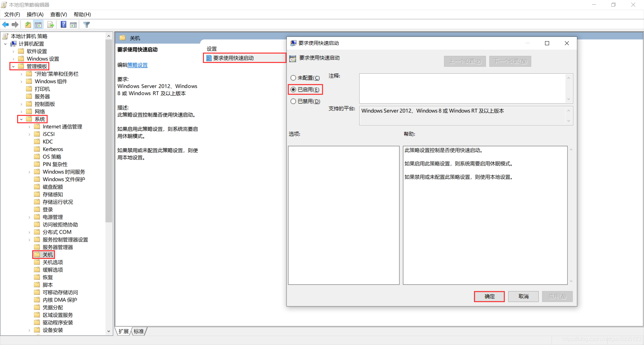644x345 pixels.
Task: Click the folder icon in the 关机 pane header
Action: click(122, 38)
